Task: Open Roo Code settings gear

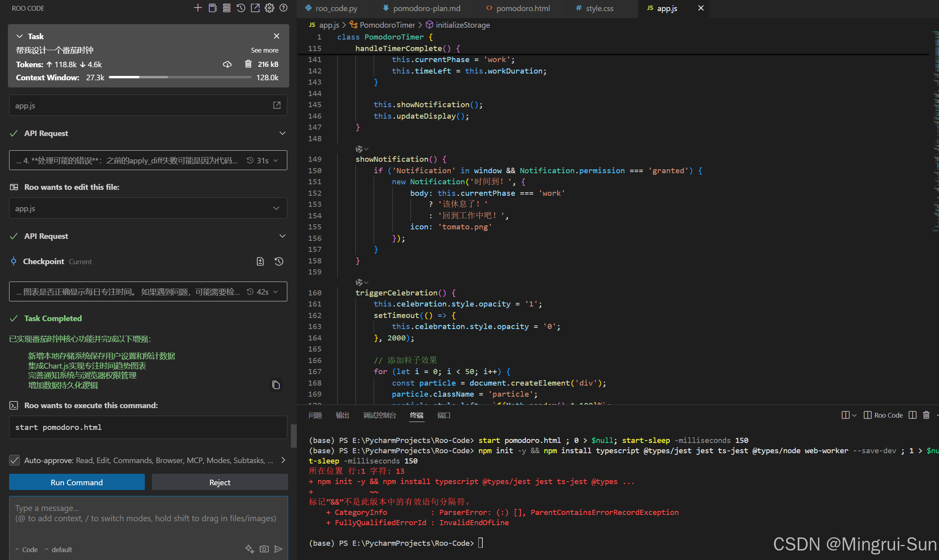Action: coord(269,8)
